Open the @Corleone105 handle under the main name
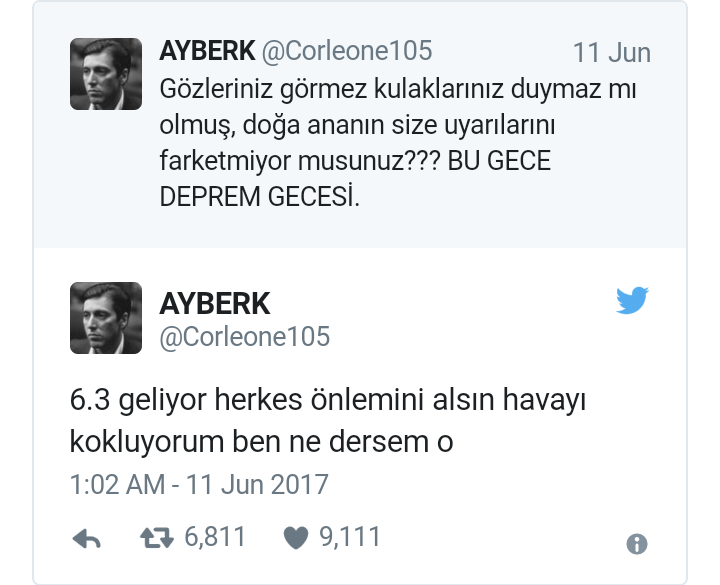The width and height of the screenshot is (720, 585). (x=245, y=337)
